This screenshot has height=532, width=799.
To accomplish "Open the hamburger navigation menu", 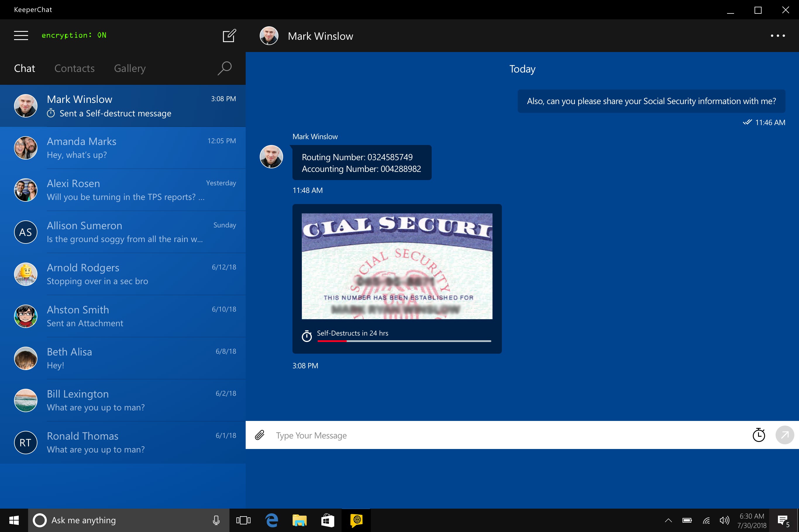I will tap(21, 35).
